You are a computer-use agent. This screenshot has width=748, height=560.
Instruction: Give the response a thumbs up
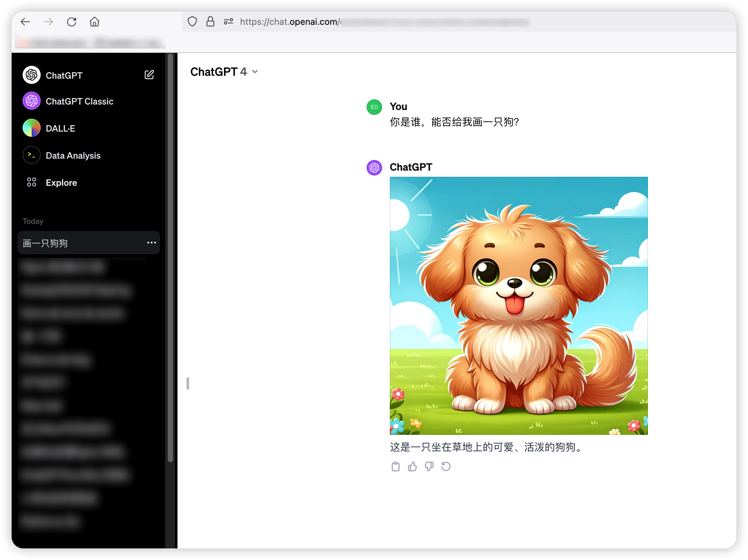(412, 466)
